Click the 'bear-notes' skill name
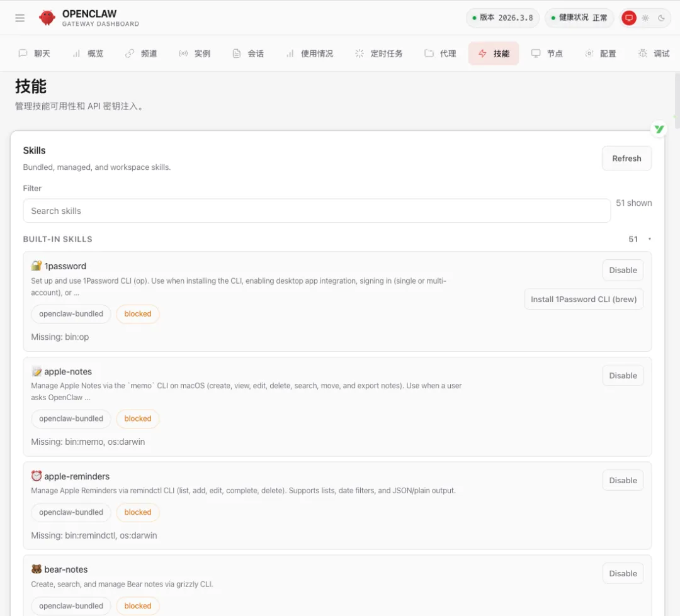 pyautogui.click(x=66, y=569)
